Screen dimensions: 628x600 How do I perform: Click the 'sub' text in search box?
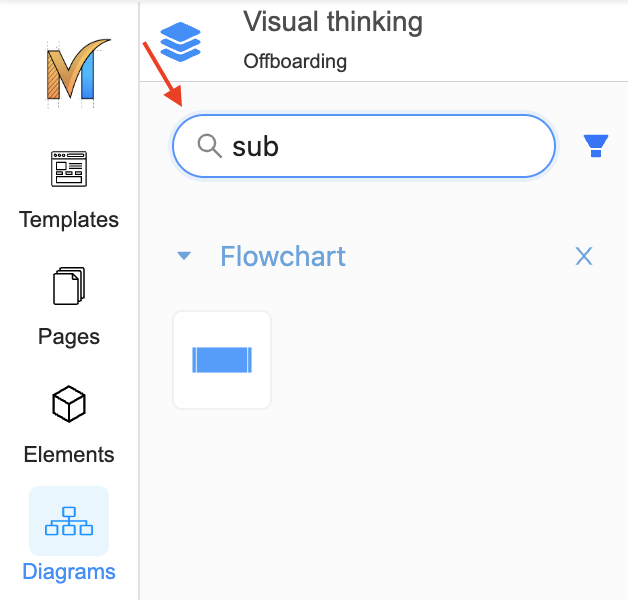point(255,147)
